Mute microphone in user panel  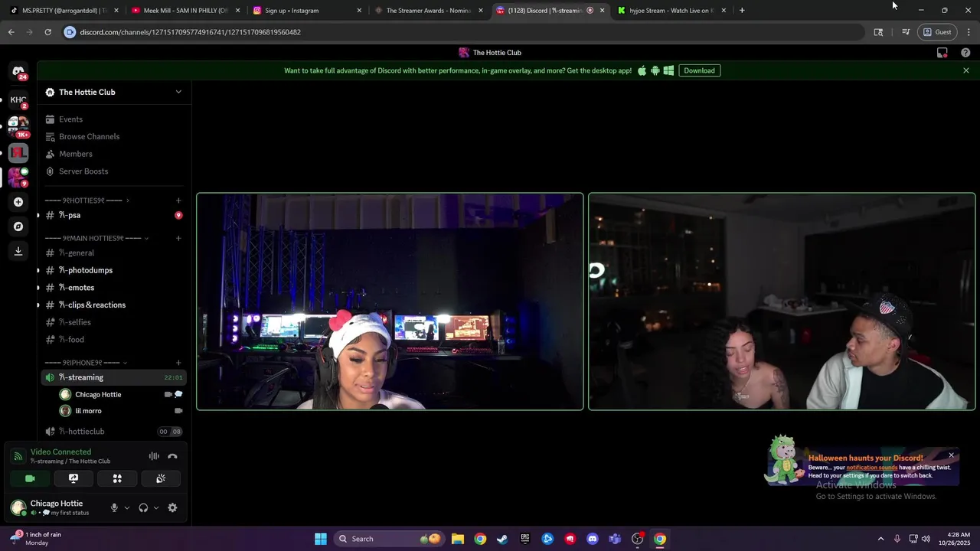click(114, 507)
